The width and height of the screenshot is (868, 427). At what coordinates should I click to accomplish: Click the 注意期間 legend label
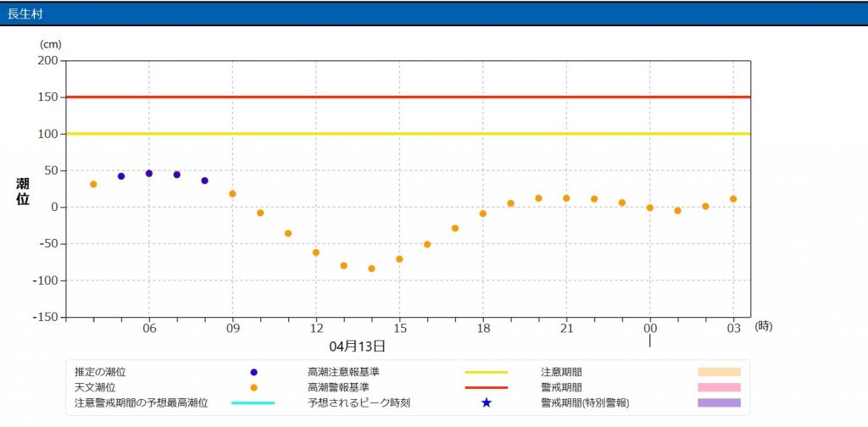(561, 372)
